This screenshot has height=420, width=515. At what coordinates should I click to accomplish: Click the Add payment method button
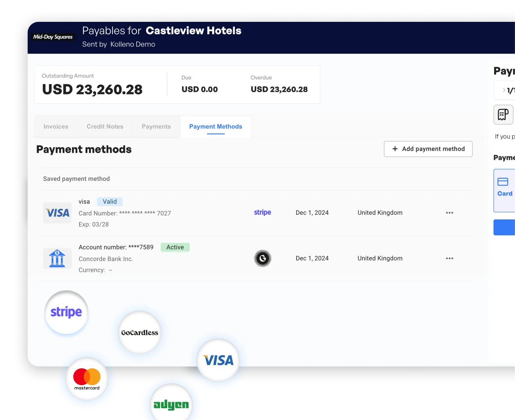428,149
